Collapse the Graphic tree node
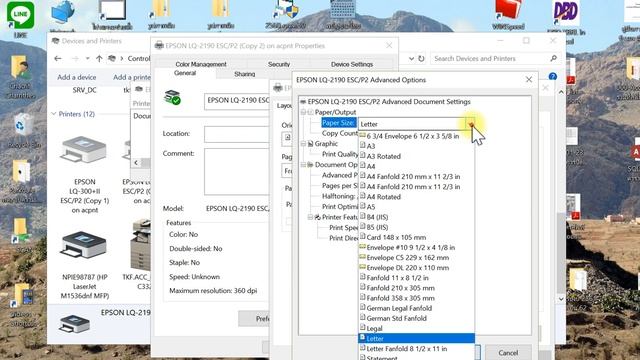Screen dimensions: 640x360 (x=303, y=144)
